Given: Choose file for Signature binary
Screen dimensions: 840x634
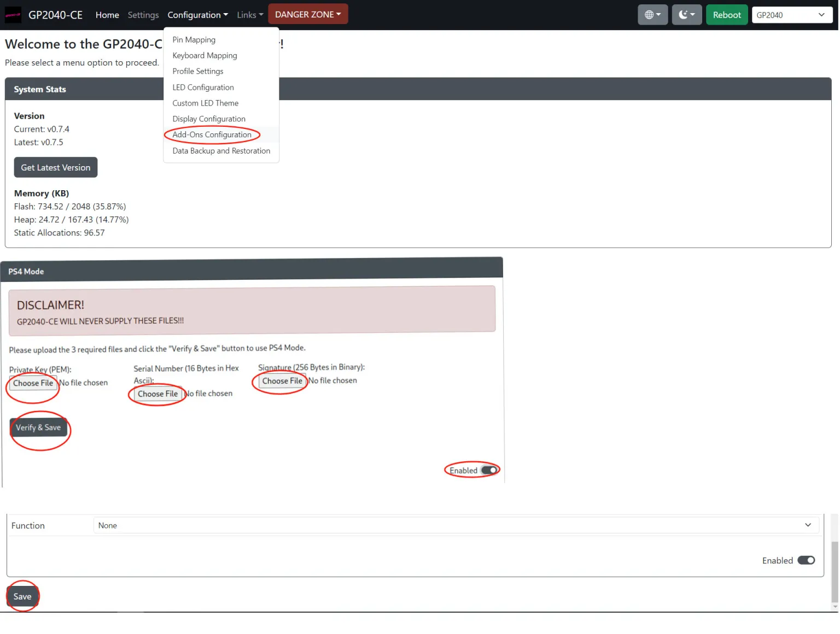Looking at the screenshot, I should [x=282, y=381].
